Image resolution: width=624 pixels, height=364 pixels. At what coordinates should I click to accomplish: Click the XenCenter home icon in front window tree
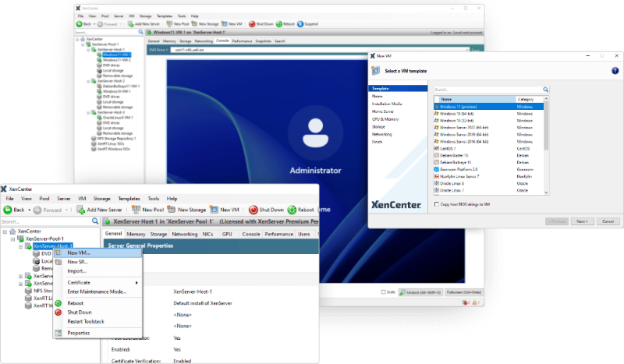click(12, 231)
